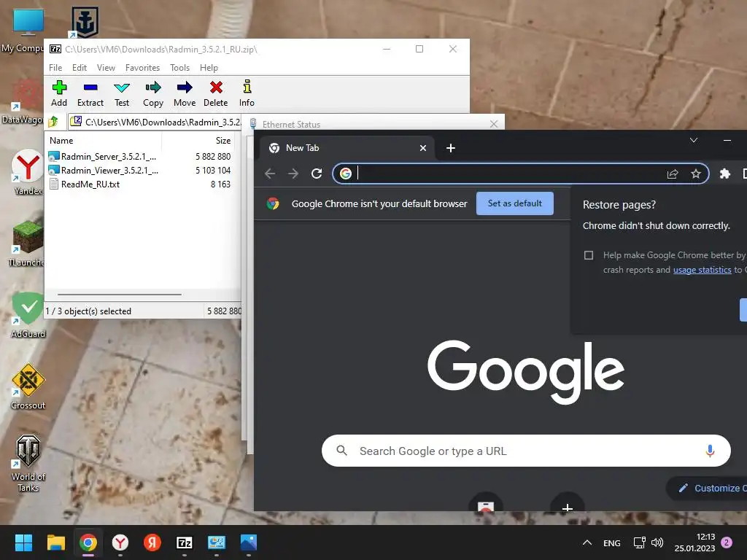Click Chrome's forward arrow
This screenshot has height=560, width=747.
pos(293,174)
